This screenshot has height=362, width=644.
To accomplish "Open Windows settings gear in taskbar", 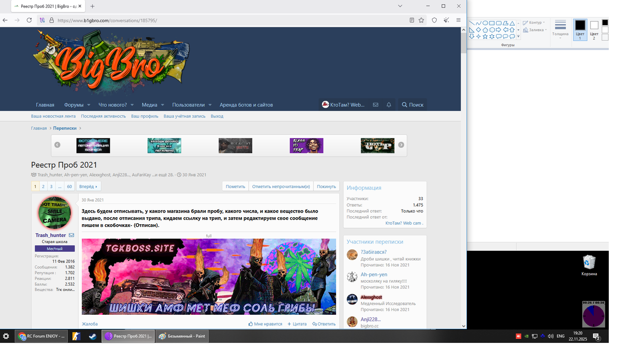I will [x=6, y=336].
